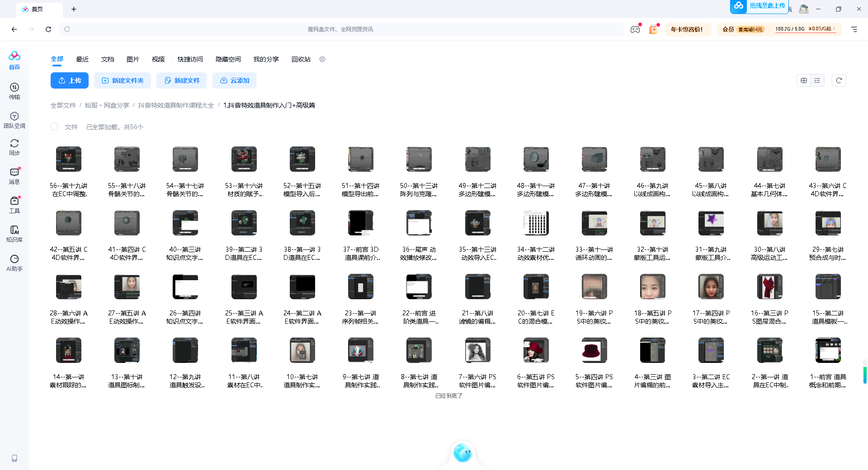Open video 18--第五讲 PS thumbnail
Image resolution: width=868 pixels, height=470 pixels.
(653, 287)
